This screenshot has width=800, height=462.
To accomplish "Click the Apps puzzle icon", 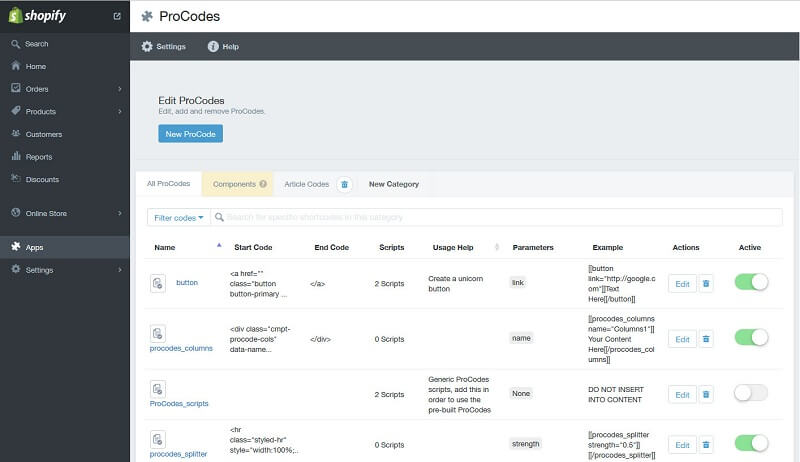I will coord(16,247).
